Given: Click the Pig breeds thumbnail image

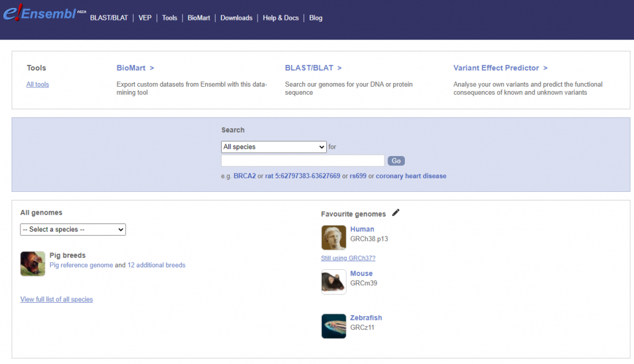Looking at the screenshot, I should click(32, 264).
